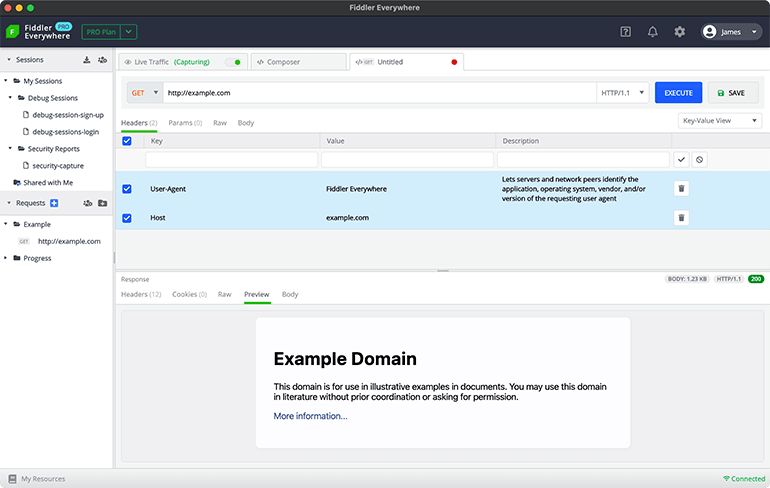The width and height of the screenshot is (770, 488).
Task: Open the request Params tab
Action: point(185,123)
